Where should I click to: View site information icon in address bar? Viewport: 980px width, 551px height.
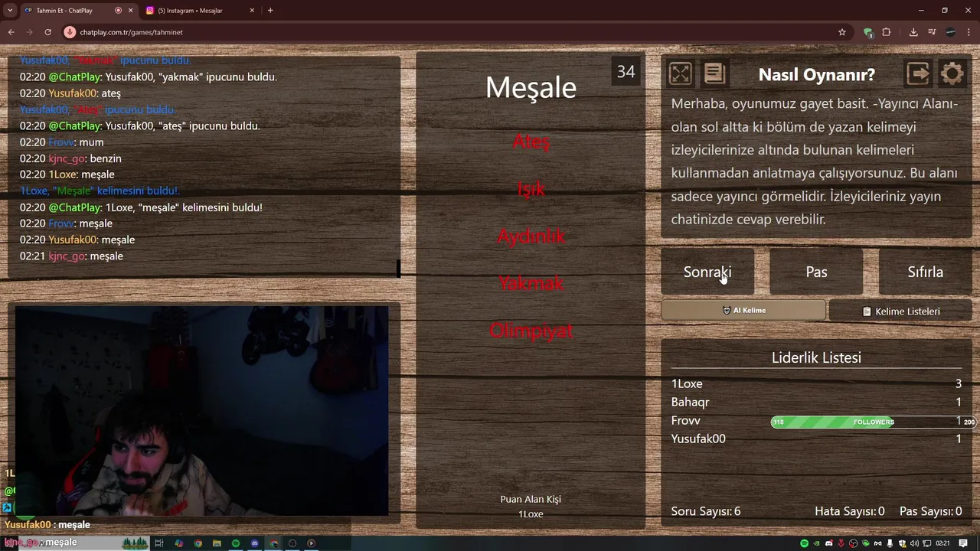tap(70, 32)
